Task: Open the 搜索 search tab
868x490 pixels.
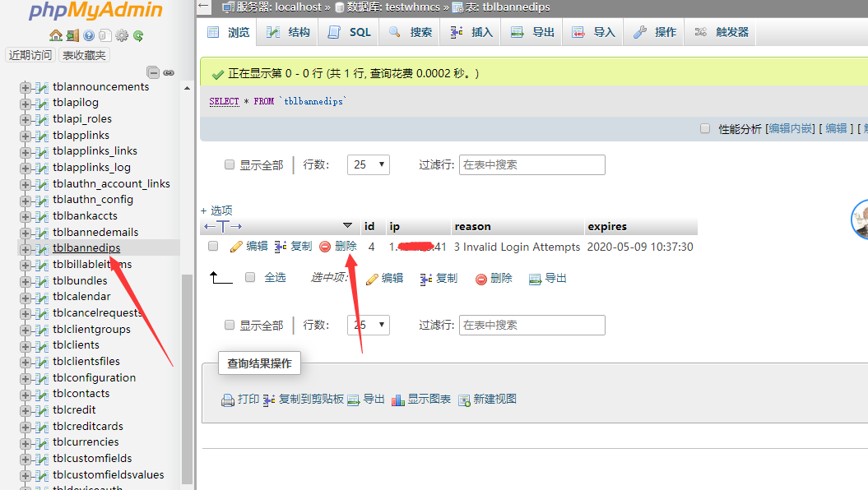Action: (x=410, y=33)
